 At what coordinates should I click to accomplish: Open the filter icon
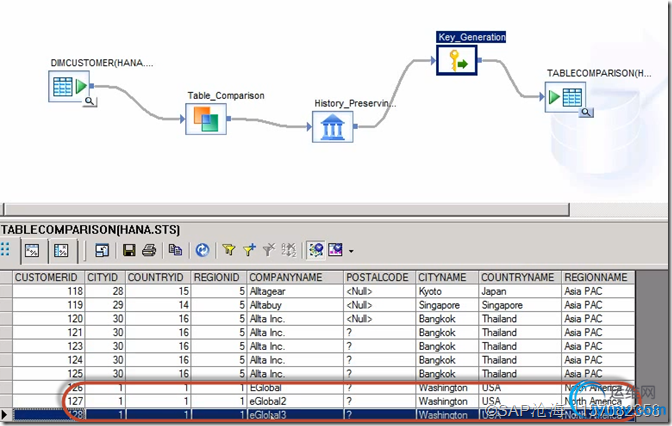[x=229, y=250]
